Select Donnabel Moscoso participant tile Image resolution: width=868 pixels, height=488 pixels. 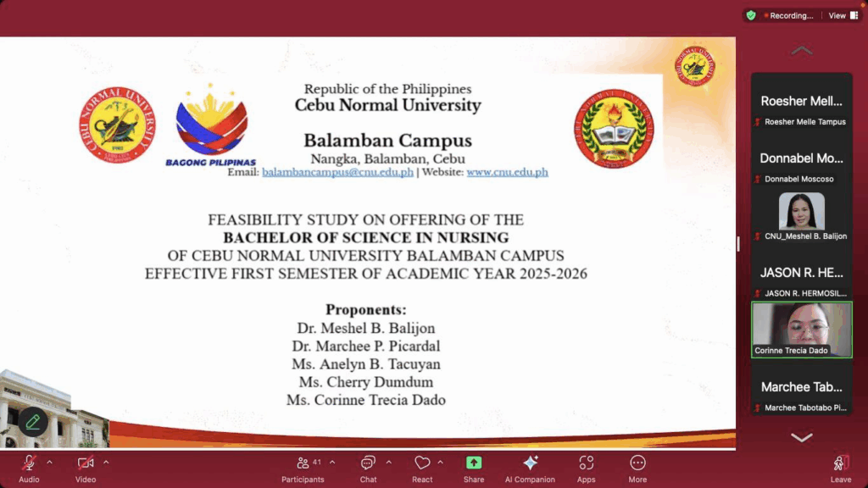(x=802, y=158)
